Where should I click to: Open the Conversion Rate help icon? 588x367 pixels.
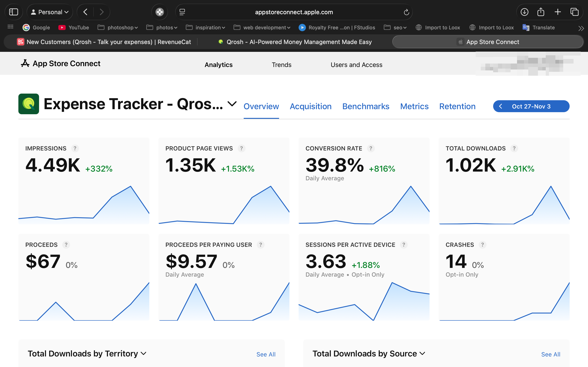371,148
